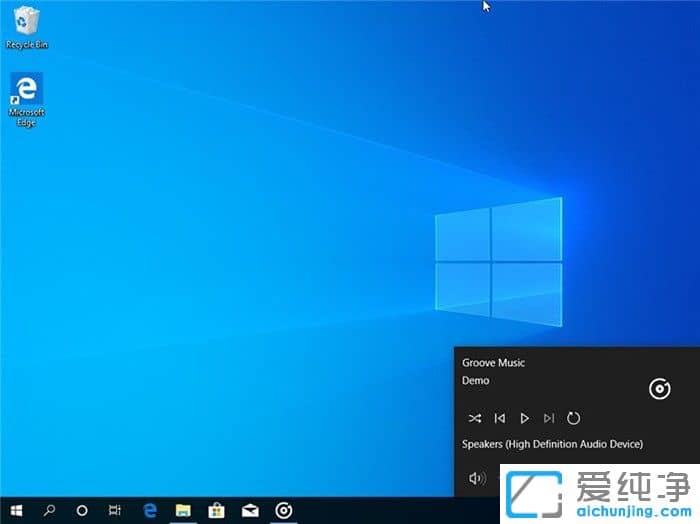Skip to the previous track
Image resolution: width=700 pixels, height=524 pixels.
500,418
